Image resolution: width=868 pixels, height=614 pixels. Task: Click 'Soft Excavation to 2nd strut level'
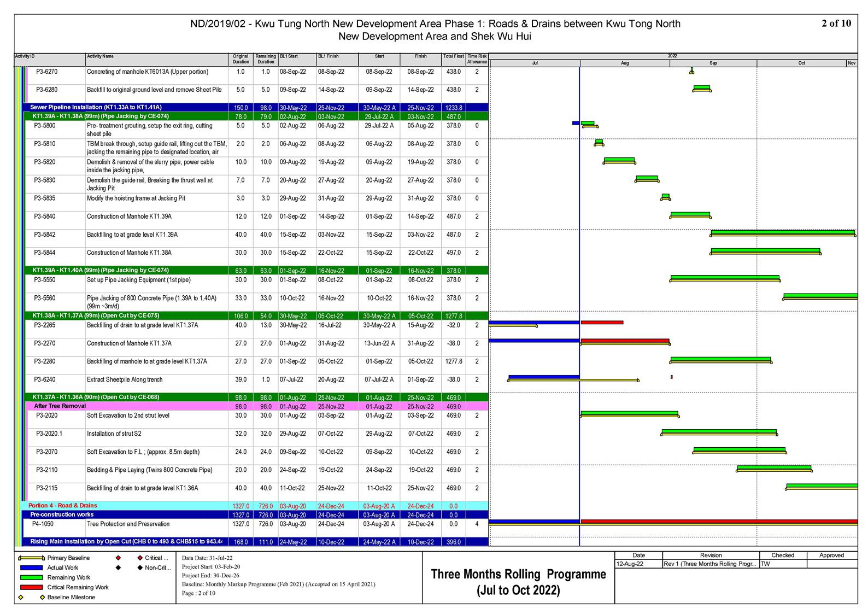128,416
